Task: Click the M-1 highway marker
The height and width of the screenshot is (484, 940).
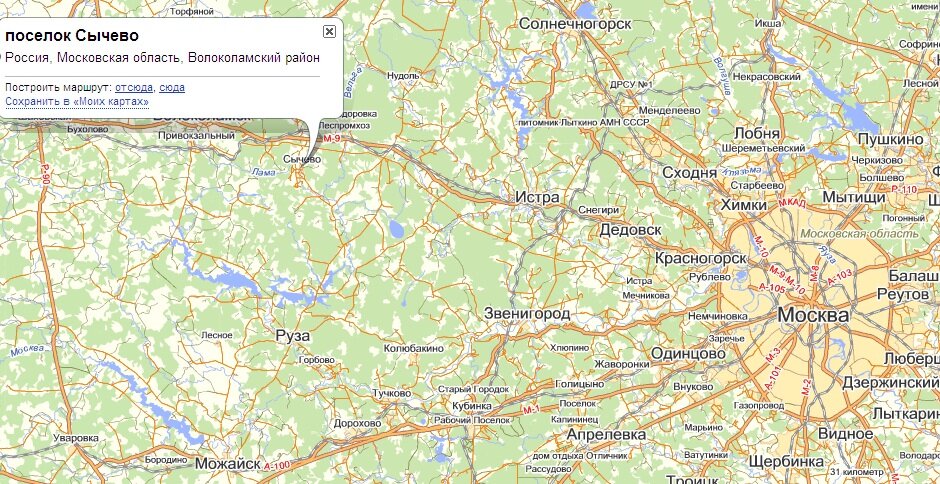Action: (531, 410)
